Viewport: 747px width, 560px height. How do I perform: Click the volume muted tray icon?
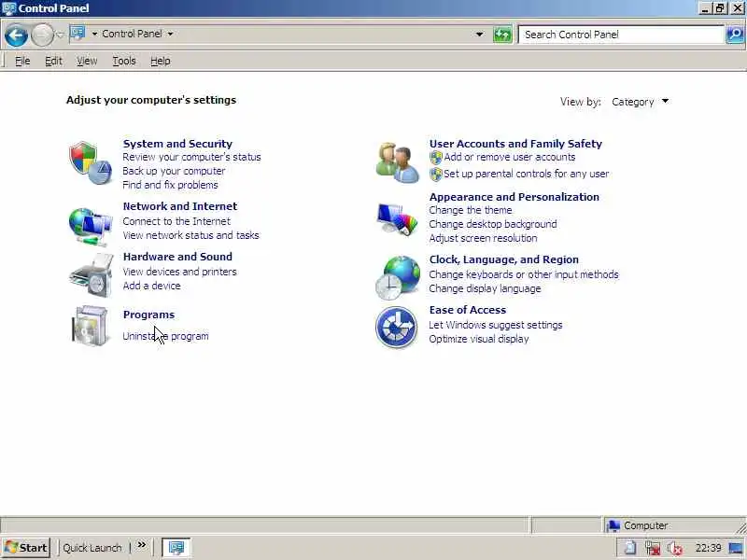click(675, 548)
